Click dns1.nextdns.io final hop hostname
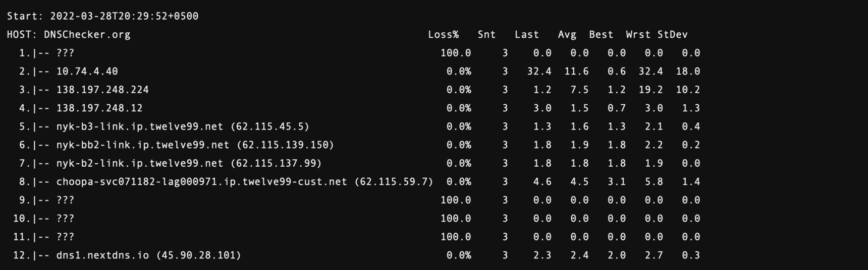The image size is (868, 270). tap(102, 255)
